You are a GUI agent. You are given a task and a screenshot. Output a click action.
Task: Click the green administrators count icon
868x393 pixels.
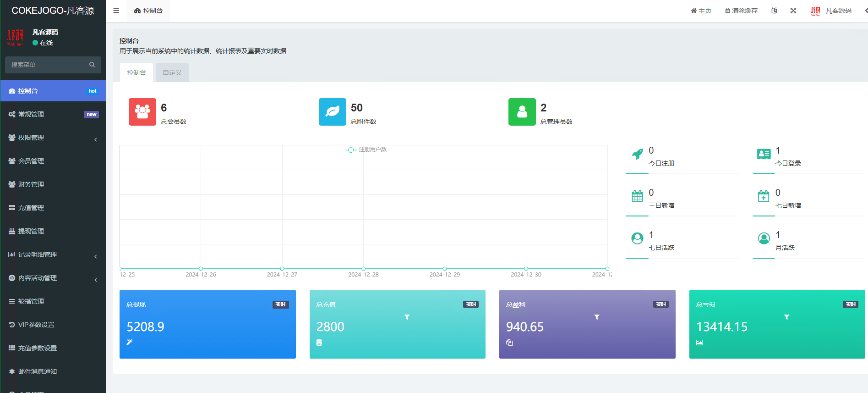click(522, 112)
